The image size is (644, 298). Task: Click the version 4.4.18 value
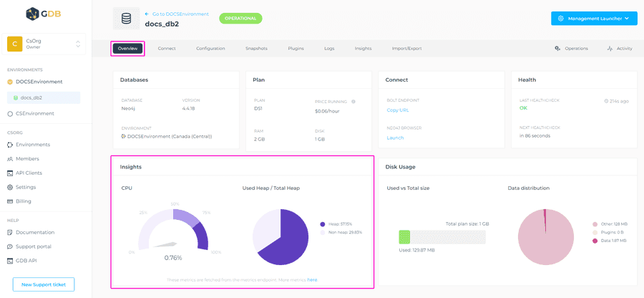tap(189, 108)
